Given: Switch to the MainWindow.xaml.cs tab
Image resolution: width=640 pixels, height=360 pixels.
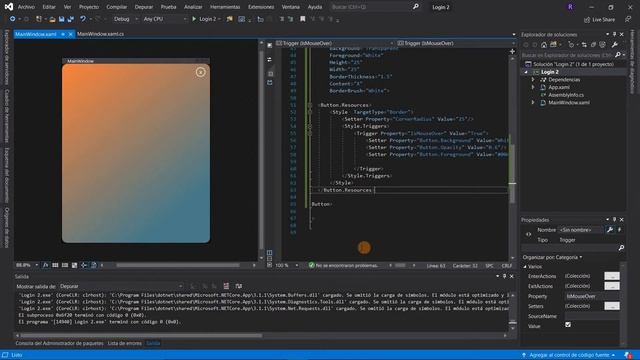Looking at the screenshot, I should pos(100,34).
